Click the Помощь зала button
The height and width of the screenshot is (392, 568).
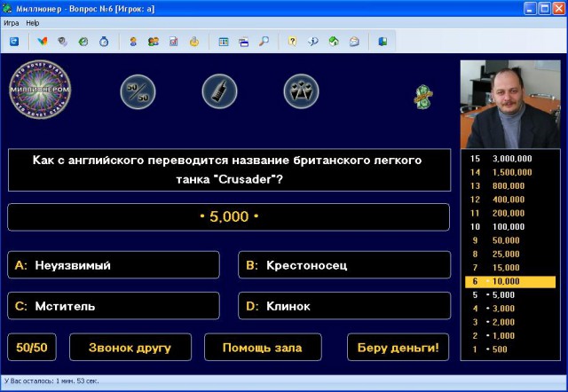coord(263,347)
